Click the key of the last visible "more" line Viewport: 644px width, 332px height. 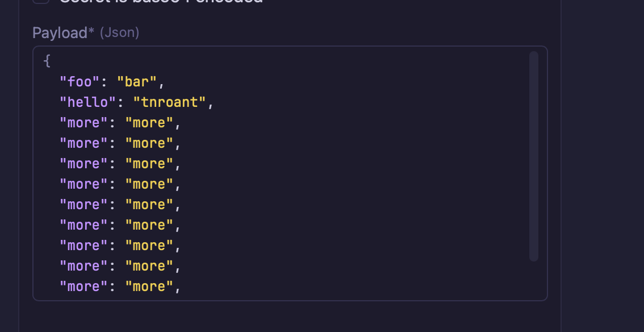tap(83, 287)
